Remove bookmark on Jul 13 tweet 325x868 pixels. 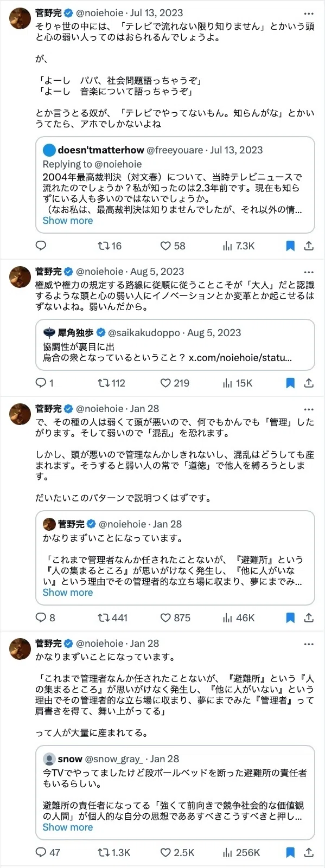tap(290, 246)
